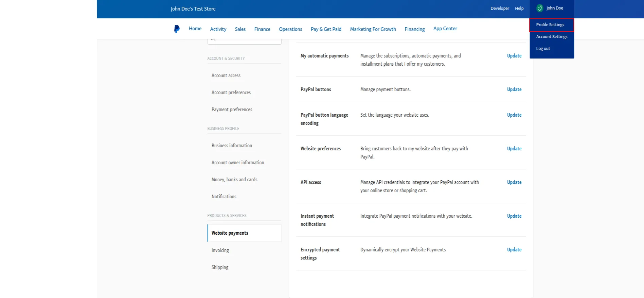The height and width of the screenshot is (298, 644).
Task: Click the Instant payment notifications label
Action: tap(317, 220)
